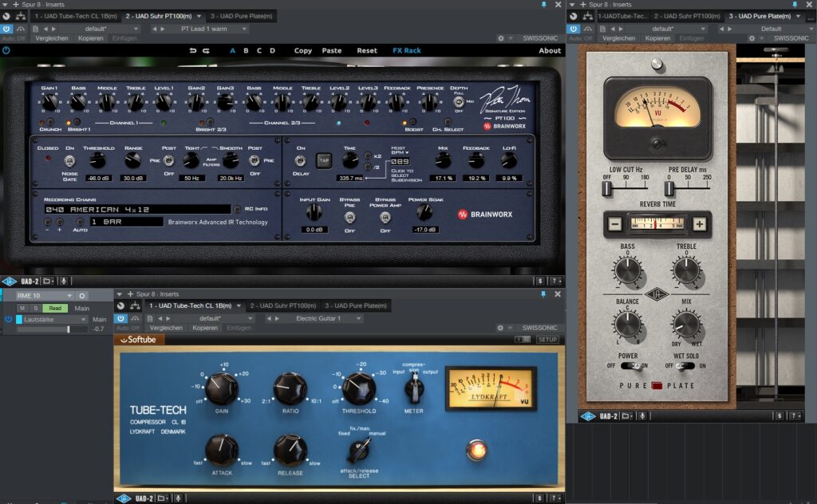Click Tube-Tech red power lamp

click(476, 450)
